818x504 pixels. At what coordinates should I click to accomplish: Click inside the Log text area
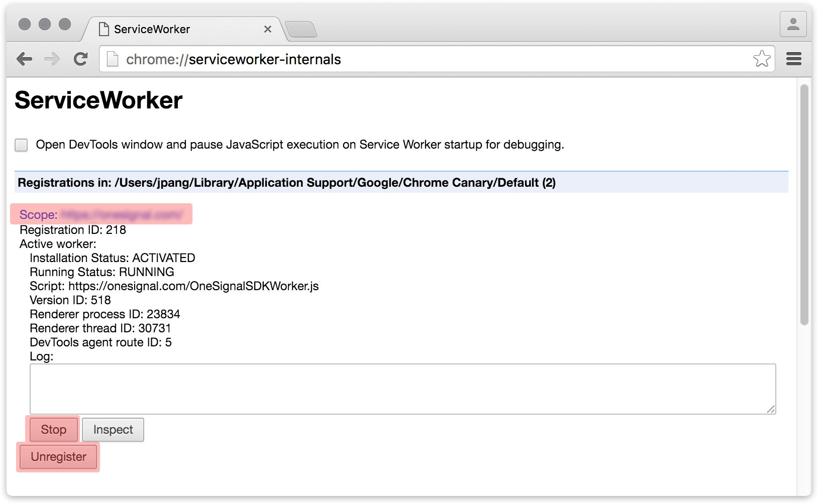[402, 389]
